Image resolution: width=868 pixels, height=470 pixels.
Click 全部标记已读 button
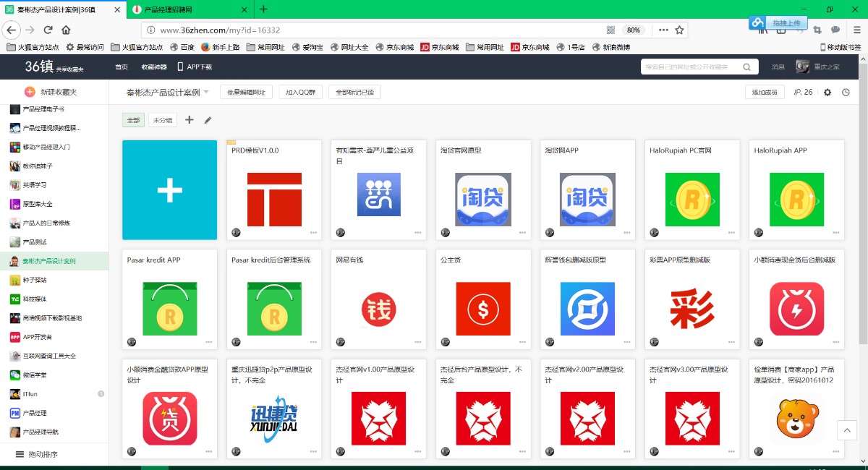[355, 93]
